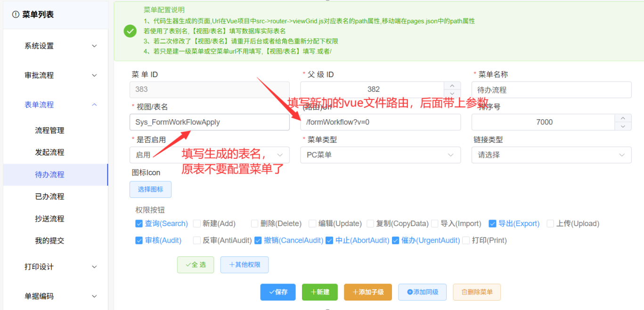
Task: Open 流程管理 in the sidebar
Action: (x=49, y=131)
